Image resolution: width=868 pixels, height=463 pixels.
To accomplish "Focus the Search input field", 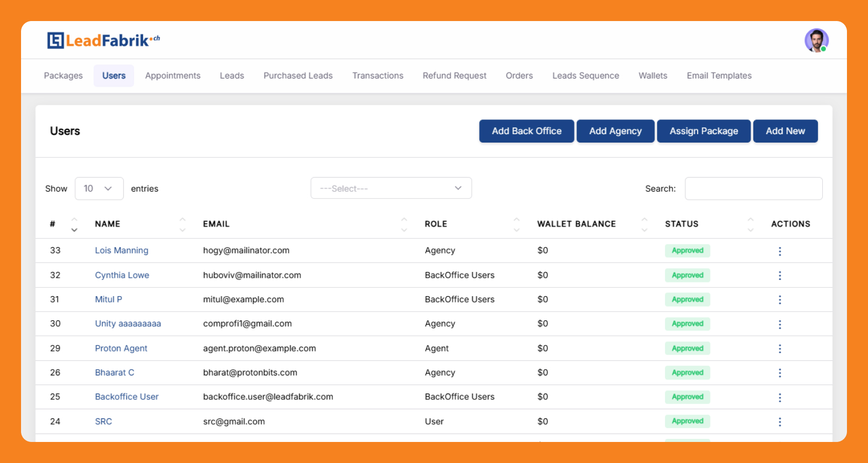I will 753,188.
